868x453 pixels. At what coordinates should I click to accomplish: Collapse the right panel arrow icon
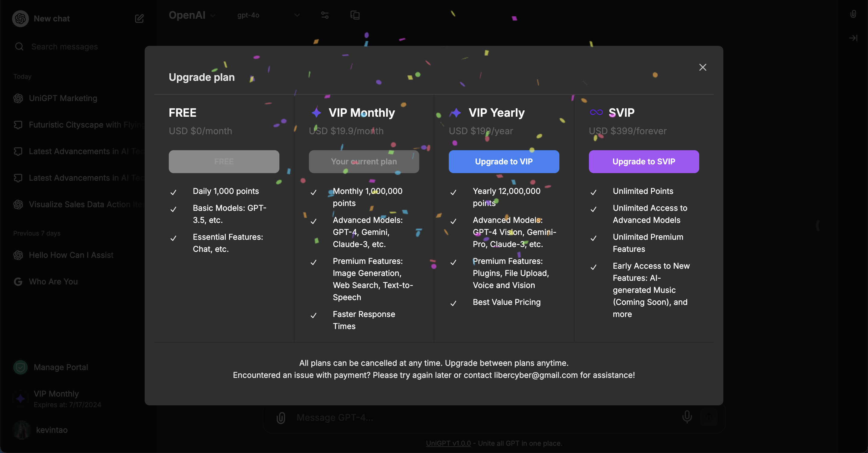click(x=853, y=38)
